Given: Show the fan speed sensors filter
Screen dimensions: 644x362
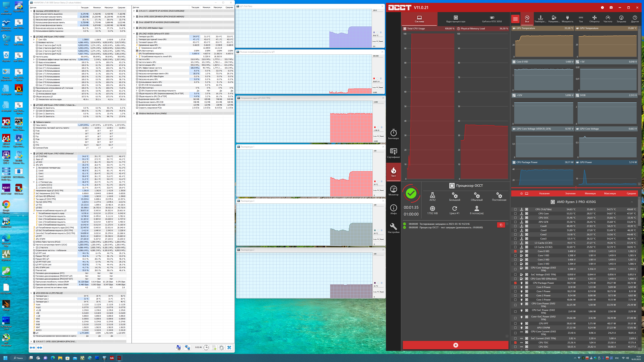Looking at the screenshot, I should point(594,19).
